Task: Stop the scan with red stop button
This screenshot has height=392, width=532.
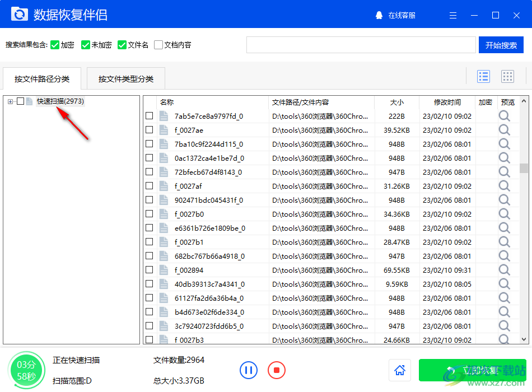Action: [277, 370]
